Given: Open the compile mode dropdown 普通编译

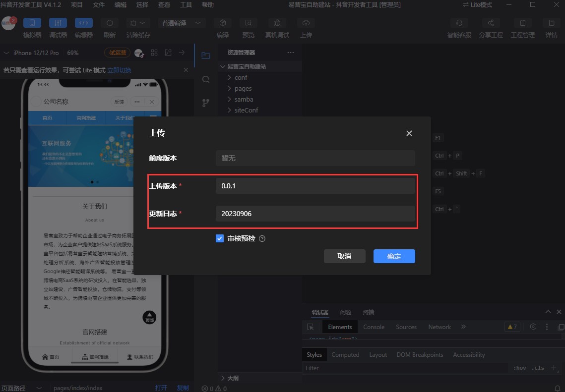Looking at the screenshot, I should click(x=182, y=23).
